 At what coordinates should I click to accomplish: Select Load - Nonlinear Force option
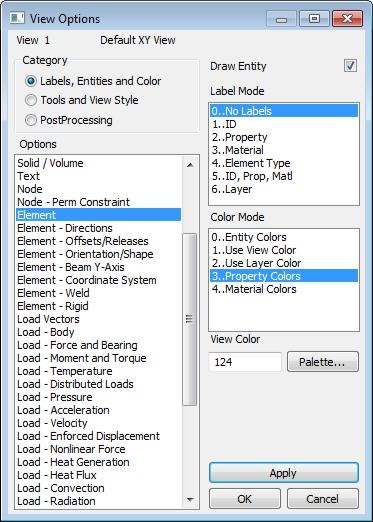click(x=99, y=449)
